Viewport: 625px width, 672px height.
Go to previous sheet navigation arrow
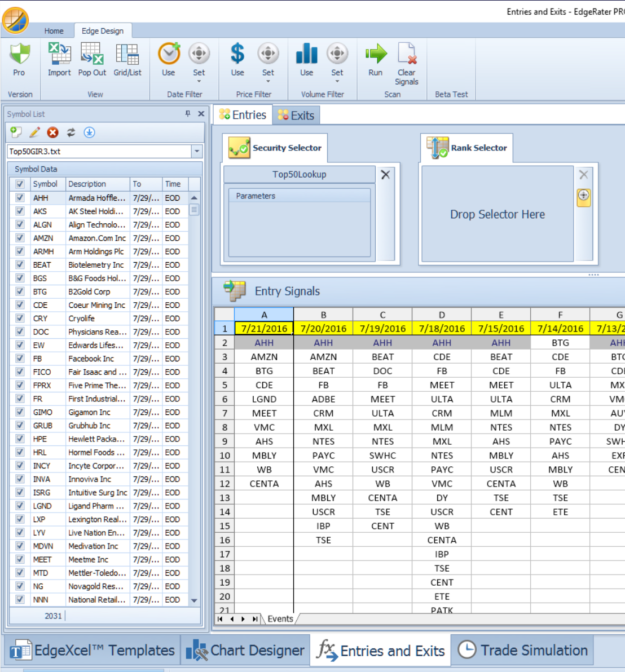point(232,619)
